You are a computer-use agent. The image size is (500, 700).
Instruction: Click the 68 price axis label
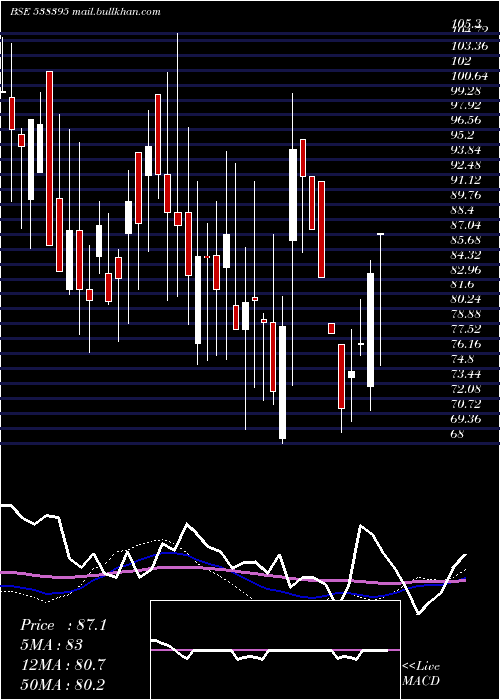(458, 433)
